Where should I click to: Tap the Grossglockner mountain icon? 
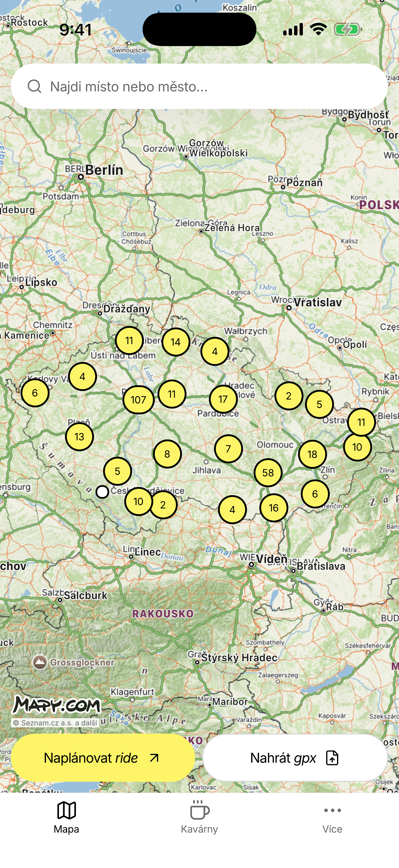(x=40, y=662)
